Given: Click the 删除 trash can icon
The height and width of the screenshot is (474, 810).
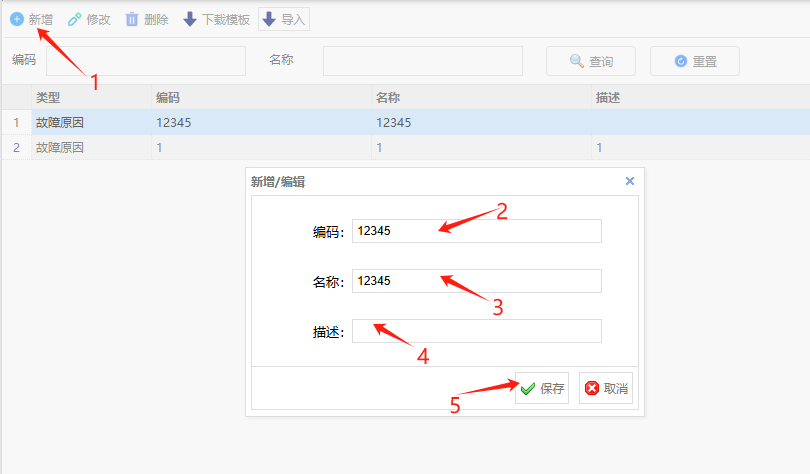Looking at the screenshot, I should tap(132, 19).
